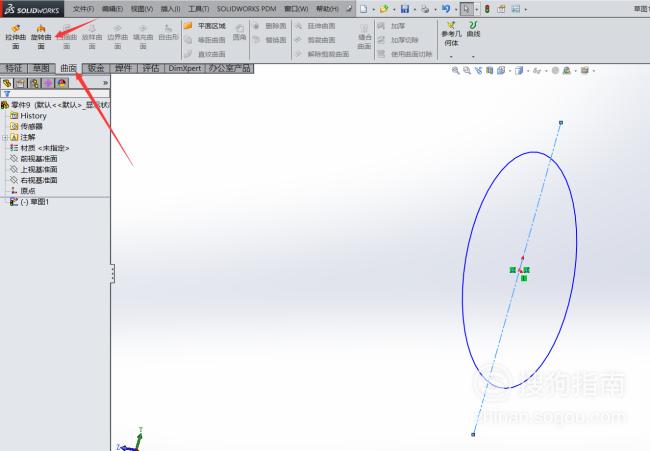Image resolution: width=650 pixels, height=451 pixels.
Task: Open the dropdown next to Select cursor
Action: pos(477,10)
